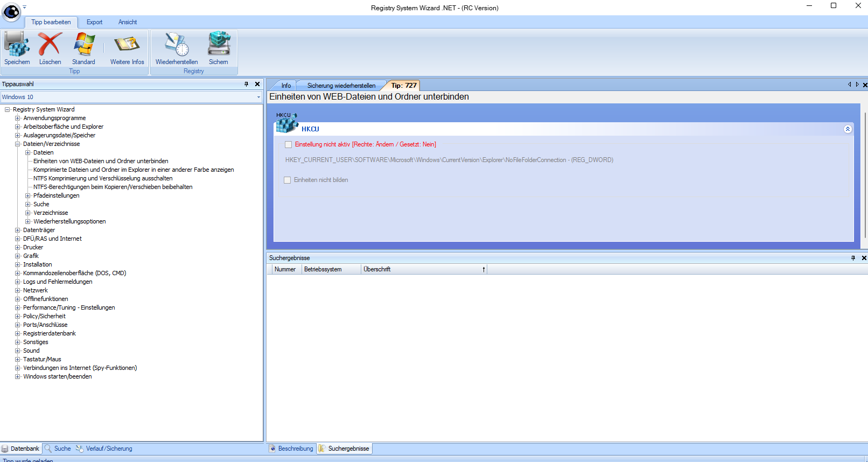Viewport: 868px width, 462px height.
Task: Expand the Verzeichnisse node
Action: 28,213
